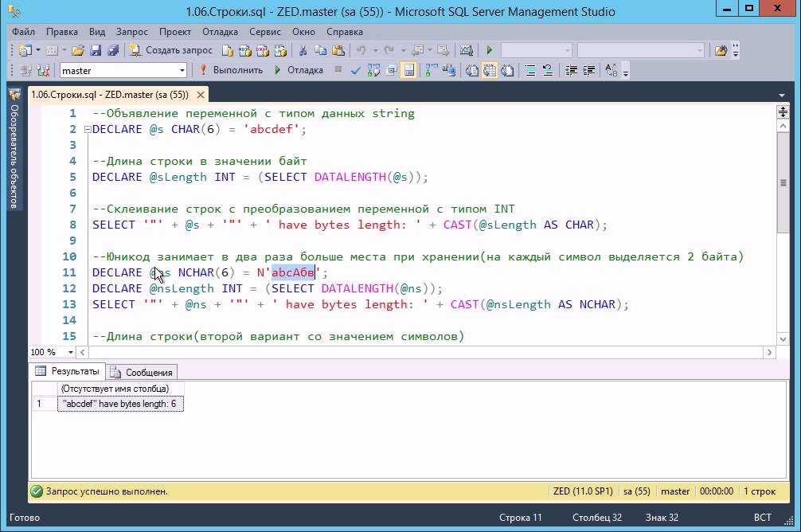
Task: Open the Запрос menu
Action: tap(132, 32)
